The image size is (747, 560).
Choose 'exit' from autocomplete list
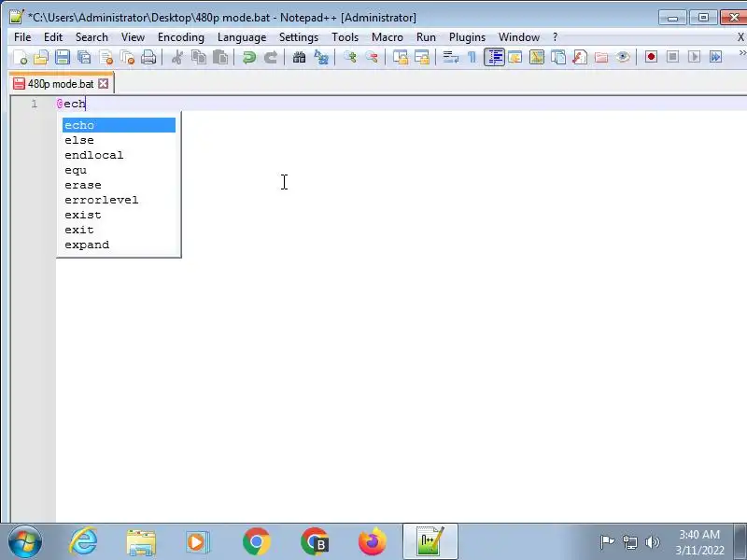coord(120,230)
